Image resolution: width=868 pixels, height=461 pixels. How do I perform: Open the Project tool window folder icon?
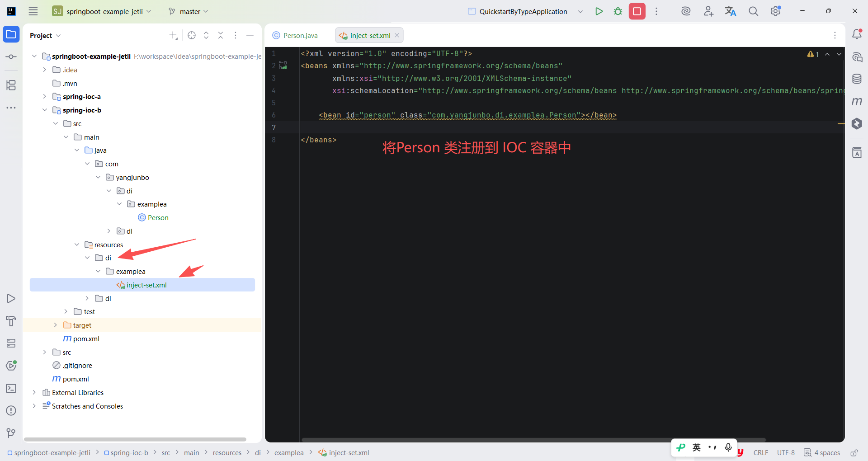click(11, 34)
